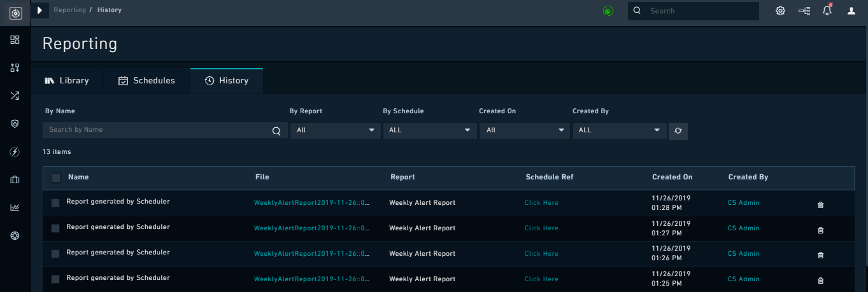Switch to the Schedules tab
The width and height of the screenshot is (868, 292).
click(x=147, y=81)
